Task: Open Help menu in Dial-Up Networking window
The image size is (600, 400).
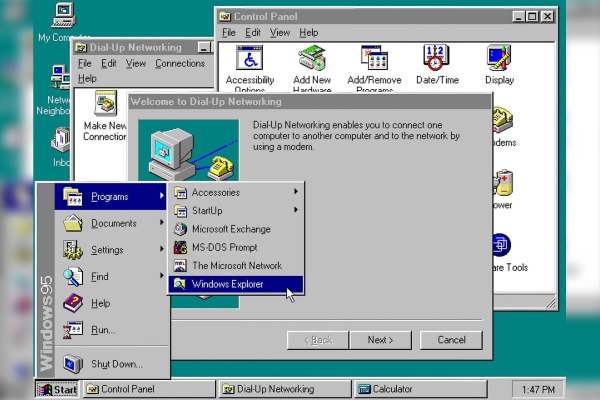Action: tap(87, 78)
